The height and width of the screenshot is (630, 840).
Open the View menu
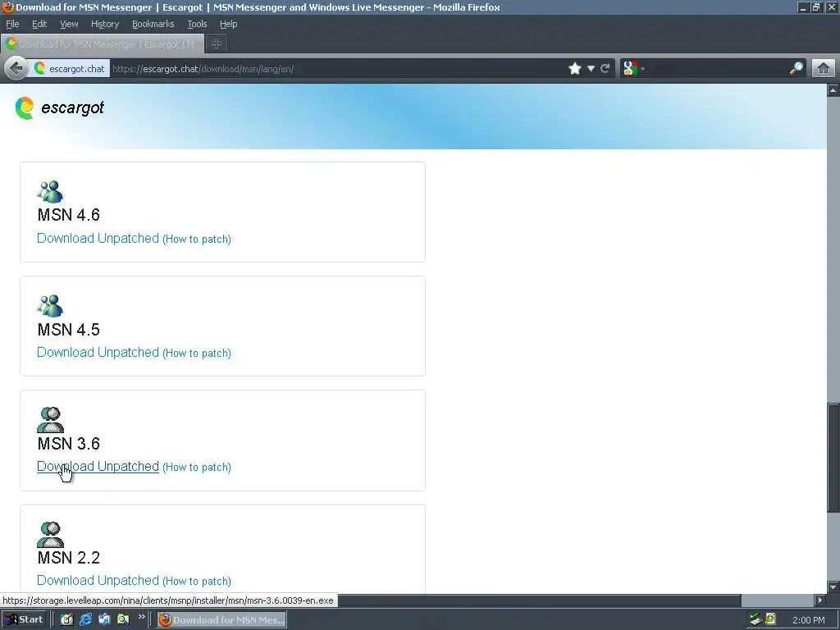(69, 24)
